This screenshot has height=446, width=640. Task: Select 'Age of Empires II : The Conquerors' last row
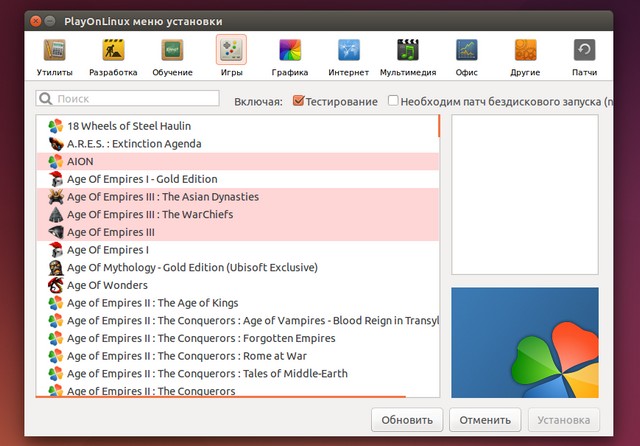click(238, 390)
